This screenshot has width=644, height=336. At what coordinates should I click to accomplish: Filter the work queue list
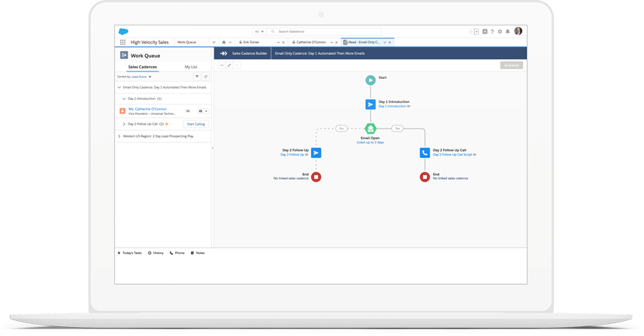click(197, 77)
